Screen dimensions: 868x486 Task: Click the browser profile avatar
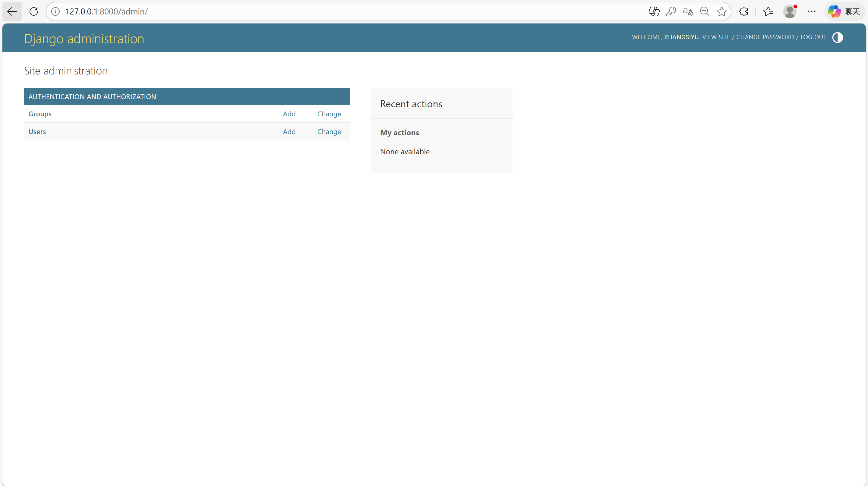click(x=790, y=11)
